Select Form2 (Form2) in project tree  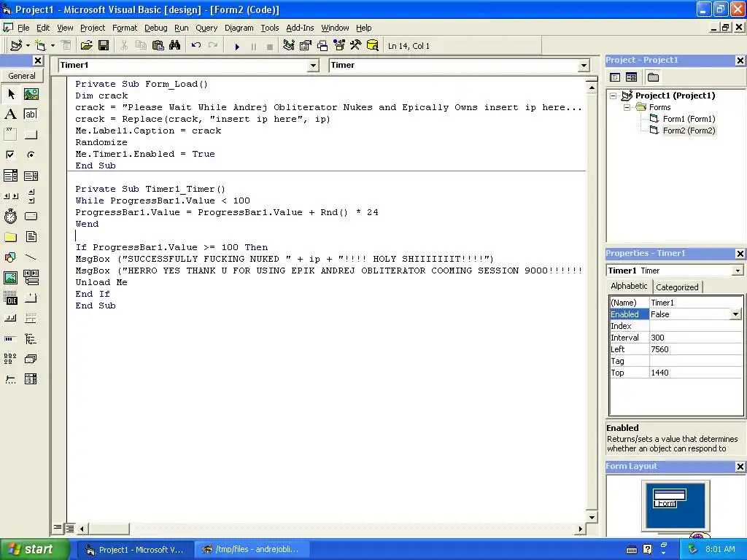pos(689,131)
